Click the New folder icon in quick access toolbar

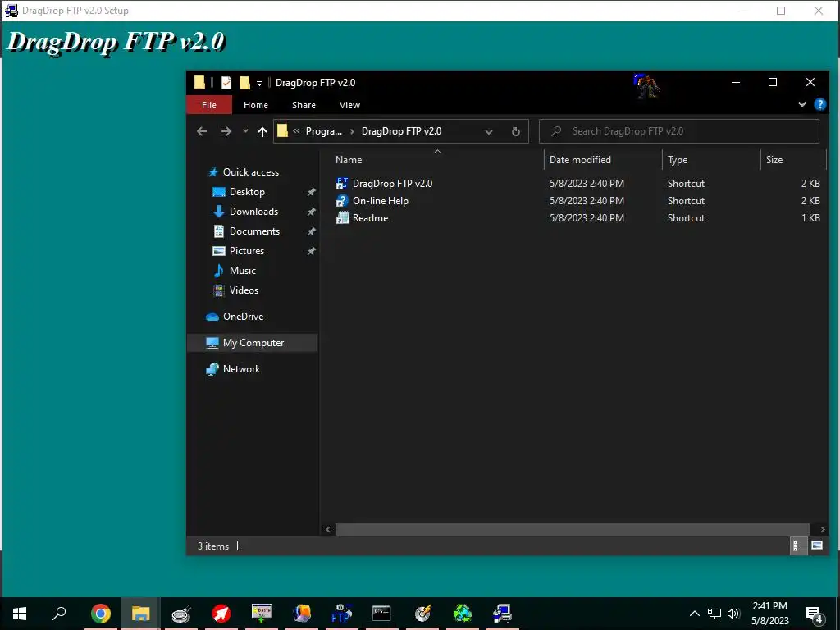pos(244,83)
